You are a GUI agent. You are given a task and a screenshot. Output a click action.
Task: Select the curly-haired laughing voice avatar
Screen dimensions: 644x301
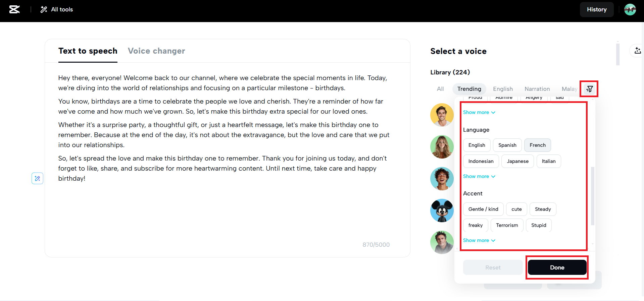(442, 179)
